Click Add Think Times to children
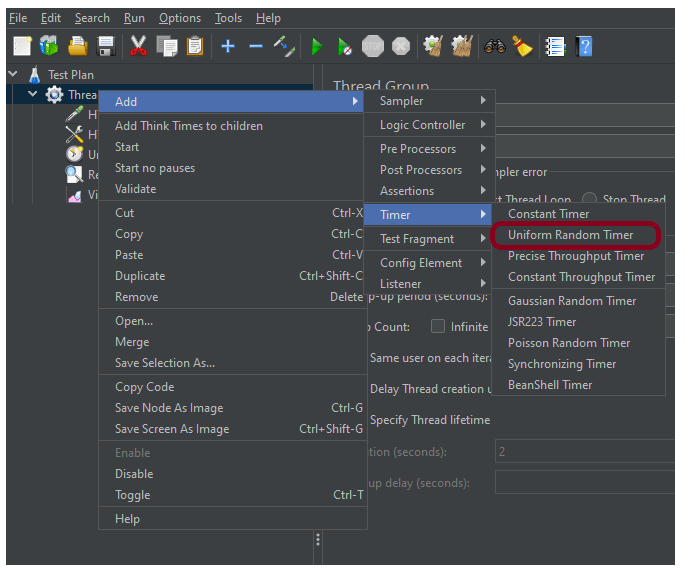Viewport: 685px width, 577px height. 188,126
